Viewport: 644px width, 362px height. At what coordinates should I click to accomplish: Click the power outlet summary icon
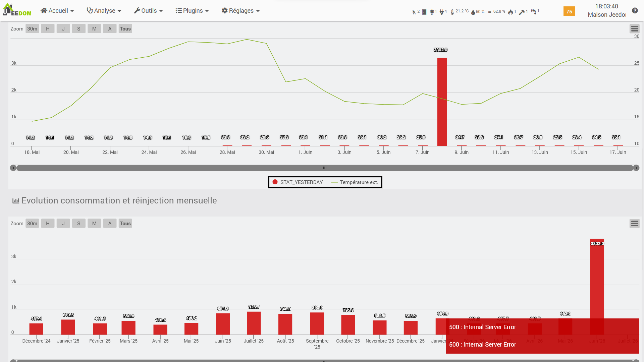pyautogui.click(x=442, y=12)
